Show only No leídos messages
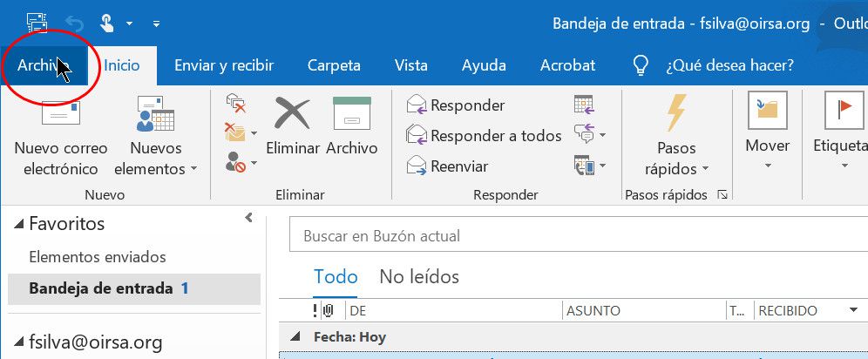The height and width of the screenshot is (359, 868). 418,277
